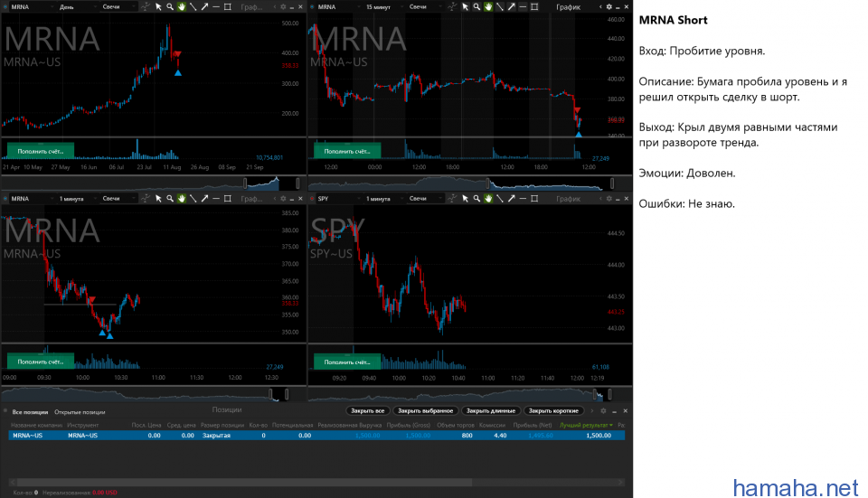Choose the arrow drawing tool in MRNA daily chart
The width and height of the screenshot is (868, 498).
[x=204, y=6]
